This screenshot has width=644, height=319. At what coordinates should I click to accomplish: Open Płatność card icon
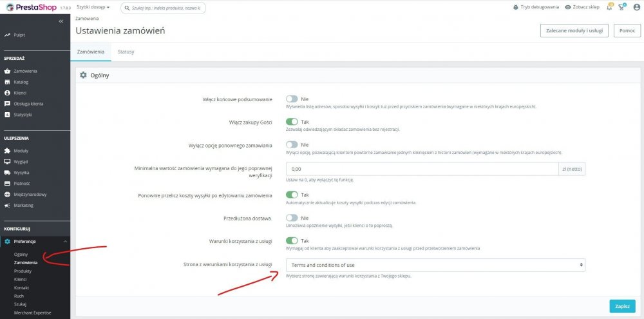[x=7, y=183]
